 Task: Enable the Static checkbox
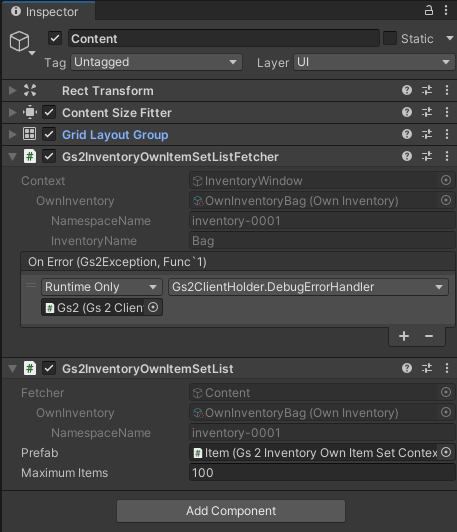pyautogui.click(x=390, y=38)
